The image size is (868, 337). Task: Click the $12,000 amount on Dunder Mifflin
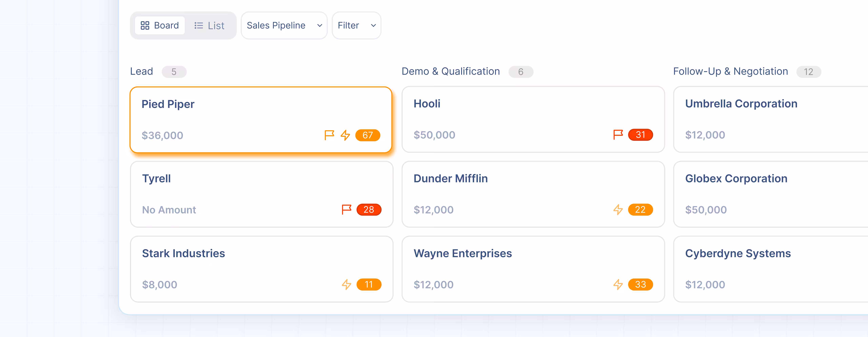[x=434, y=210]
